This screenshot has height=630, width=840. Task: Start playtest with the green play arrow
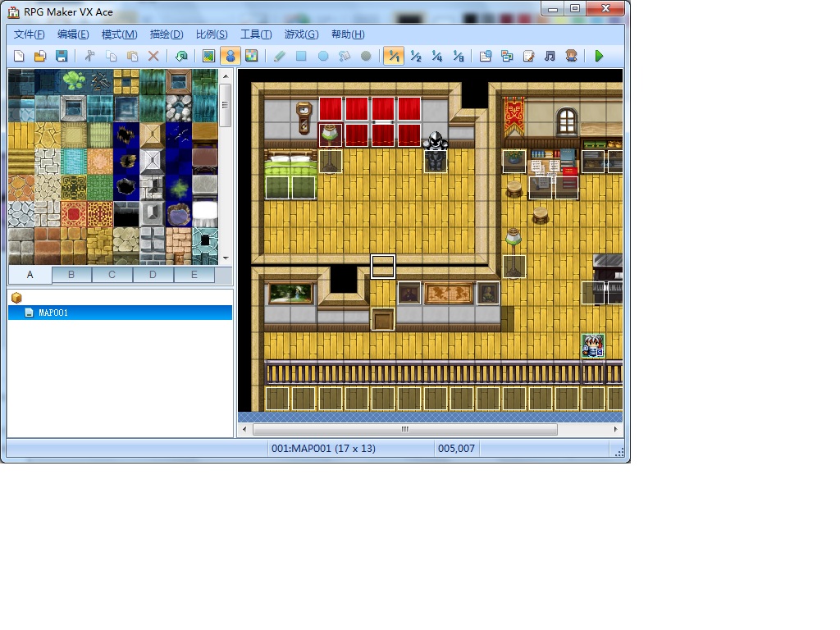(599, 56)
